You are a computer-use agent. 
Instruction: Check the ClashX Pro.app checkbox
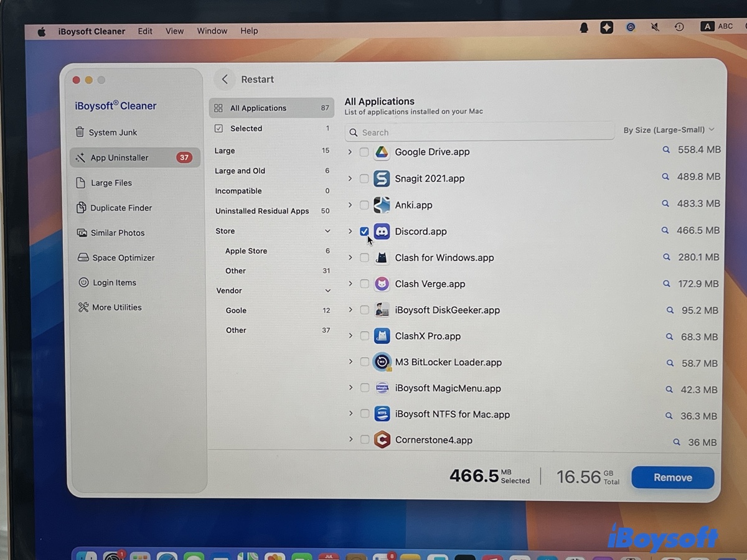pos(364,336)
